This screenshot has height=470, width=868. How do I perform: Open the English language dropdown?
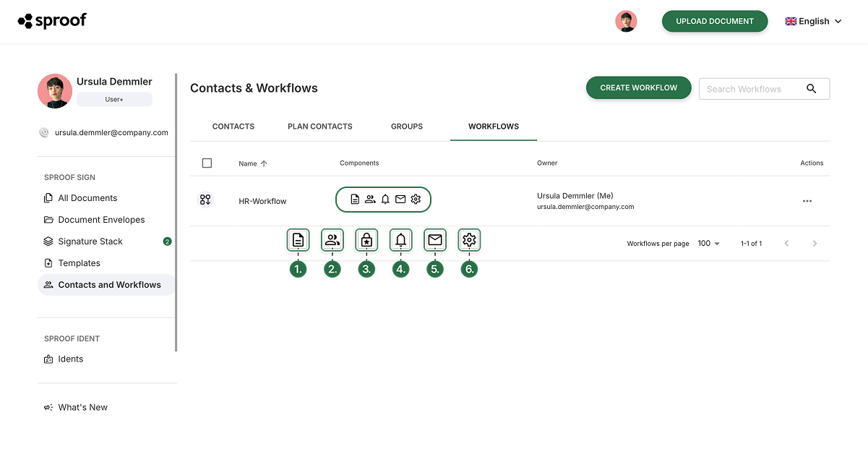click(814, 21)
